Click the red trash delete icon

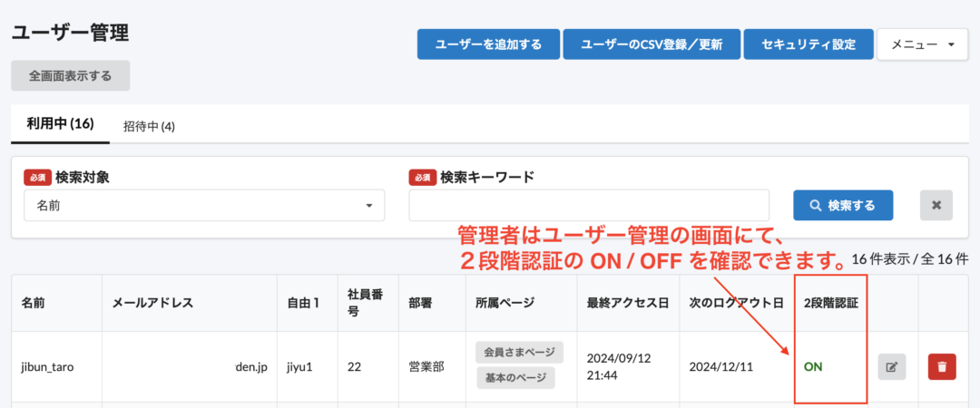click(x=941, y=367)
